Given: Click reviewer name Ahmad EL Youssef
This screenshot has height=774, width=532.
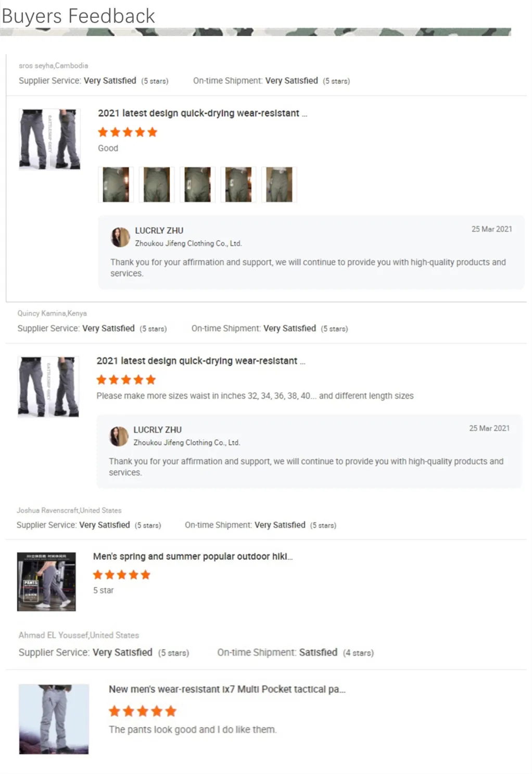Looking at the screenshot, I should click(54, 635).
